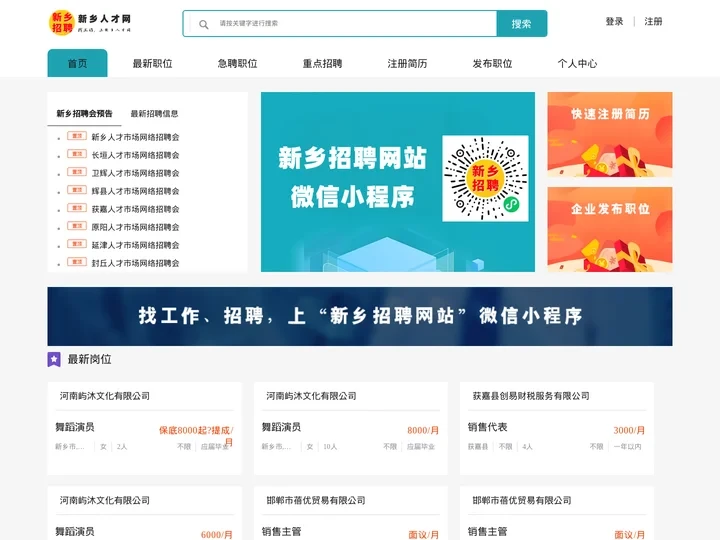The image size is (720, 540).
Task: Click 获嘉县创易财税服务有限公司 company name
Action: [531, 396]
